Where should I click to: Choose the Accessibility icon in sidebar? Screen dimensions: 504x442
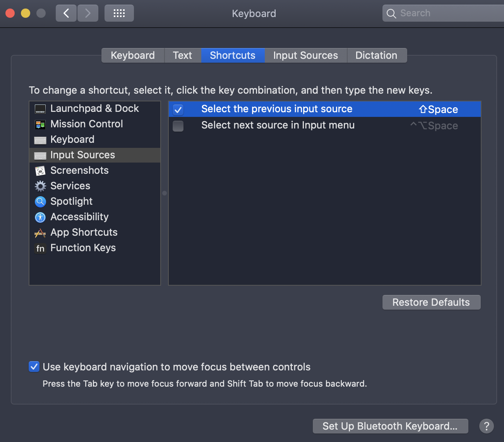(40, 217)
